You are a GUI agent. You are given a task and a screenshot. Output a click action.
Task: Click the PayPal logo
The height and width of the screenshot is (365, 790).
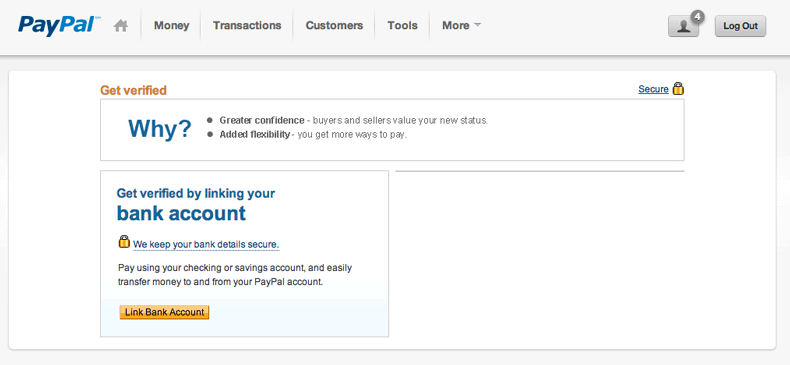(59, 25)
